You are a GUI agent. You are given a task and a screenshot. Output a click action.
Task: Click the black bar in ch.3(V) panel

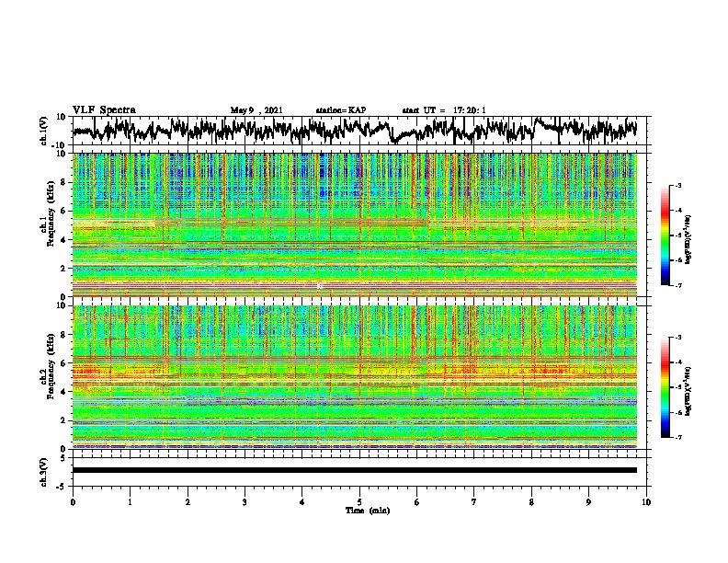click(x=355, y=470)
